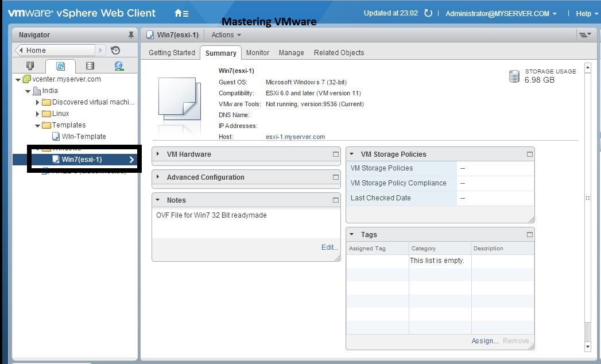This screenshot has height=364, width=601.
Task: Open the Help menu
Action: click(587, 13)
